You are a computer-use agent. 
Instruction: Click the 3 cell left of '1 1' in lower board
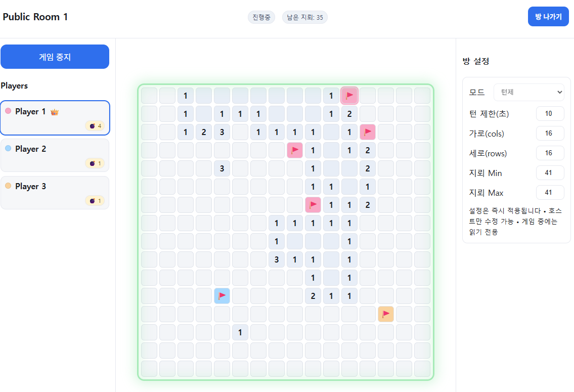click(277, 259)
